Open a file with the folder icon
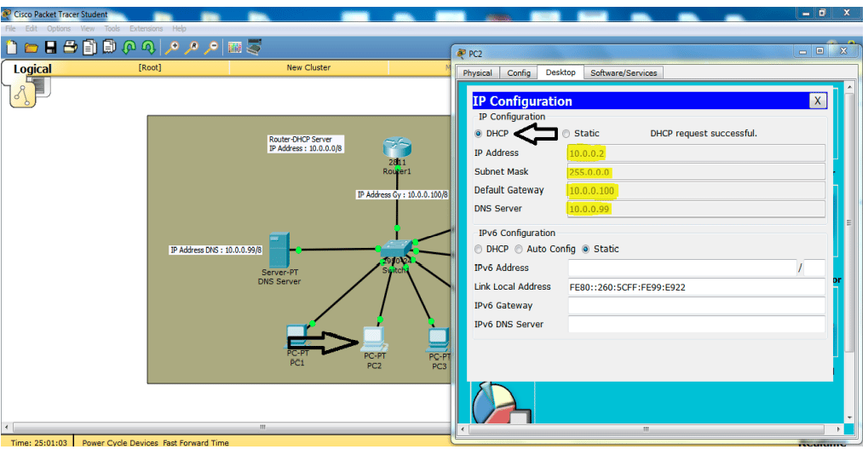The height and width of the screenshot is (455, 868). (31, 49)
